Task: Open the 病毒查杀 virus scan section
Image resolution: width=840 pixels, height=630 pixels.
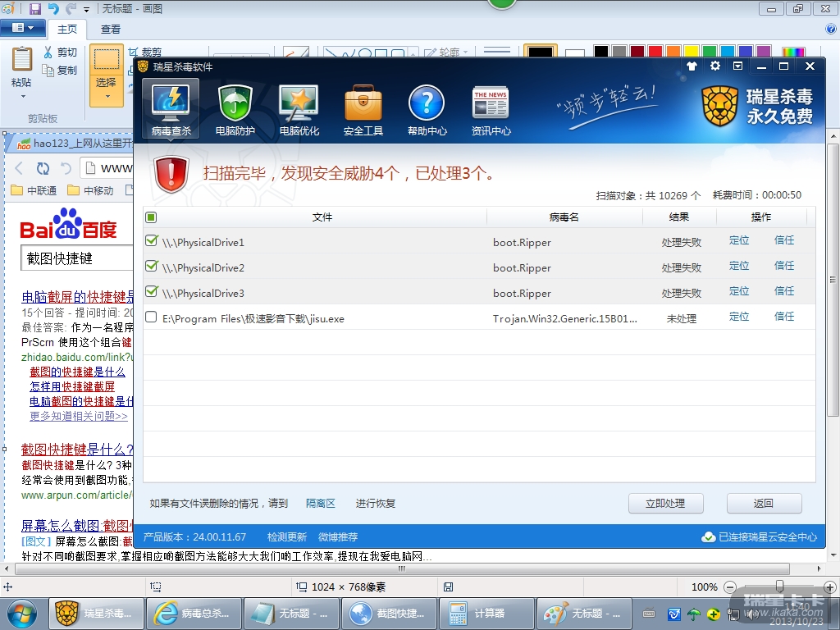Action: [171, 109]
